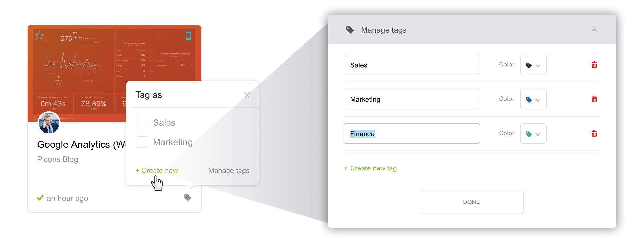Delete the Marketing tag with trash icon
The width and height of the screenshot is (644, 243).
[x=594, y=99]
